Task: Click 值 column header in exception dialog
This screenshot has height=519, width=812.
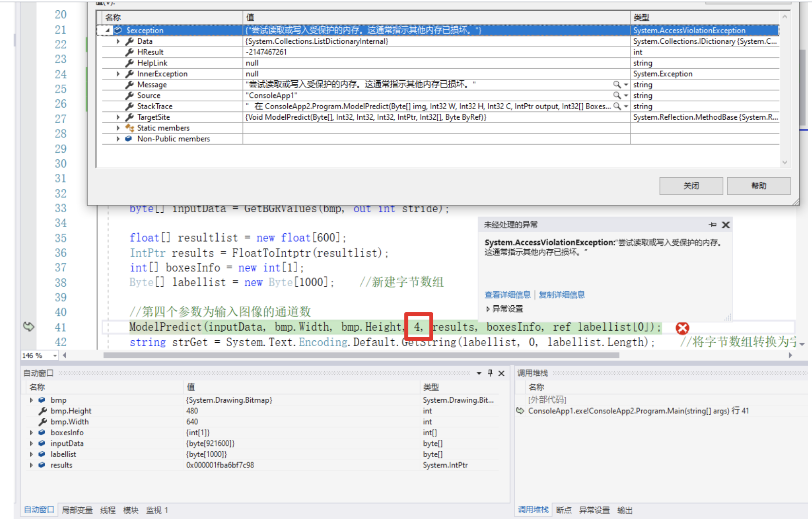Action: [437, 18]
